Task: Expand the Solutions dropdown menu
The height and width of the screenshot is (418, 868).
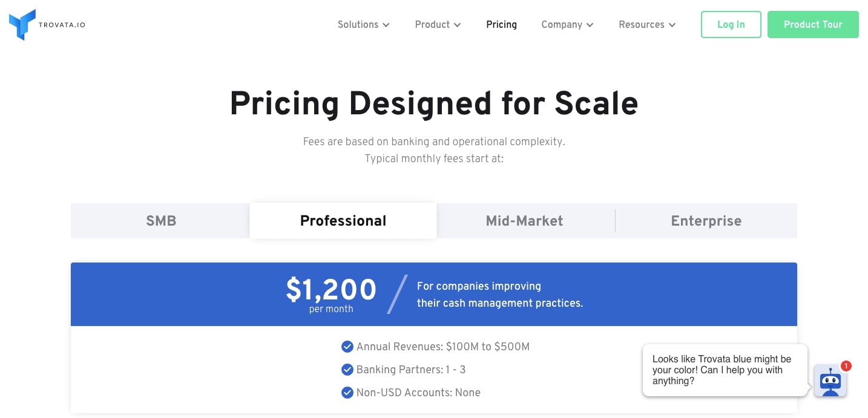Action: 363,25
